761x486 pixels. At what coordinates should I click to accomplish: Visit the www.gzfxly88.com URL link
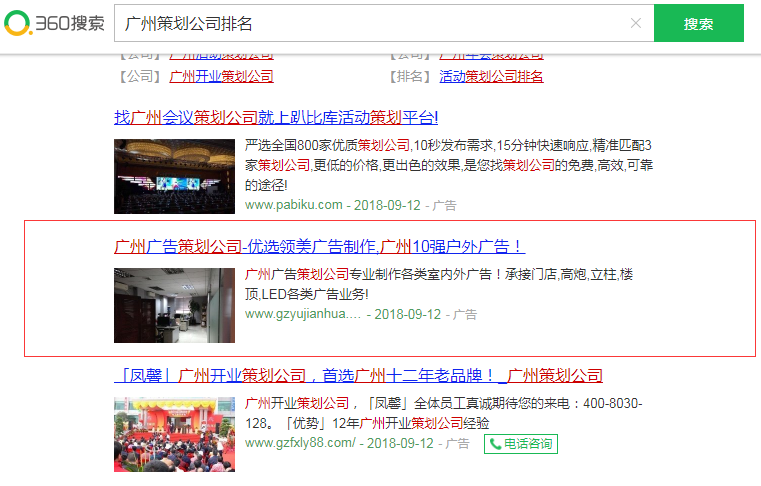point(300,443)
